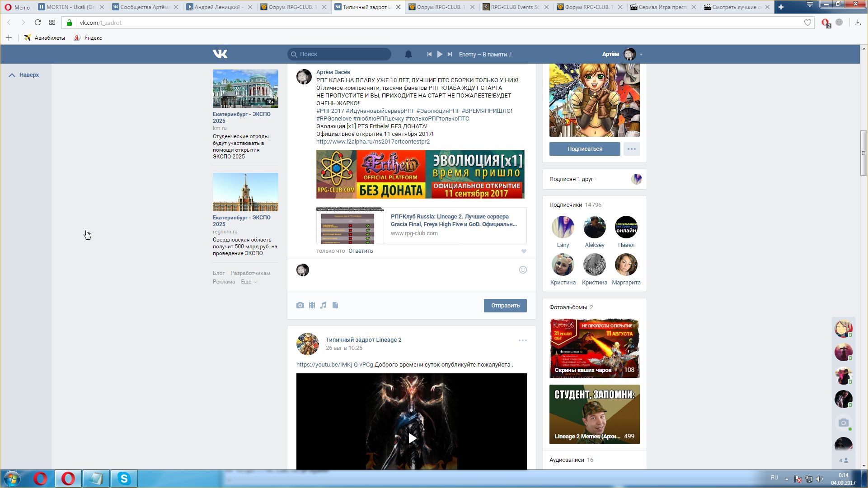Open Типичный задрот Lineage 2 post author
Screen dimensions: 868x488
pyautogui.click(x=363, y=340)
